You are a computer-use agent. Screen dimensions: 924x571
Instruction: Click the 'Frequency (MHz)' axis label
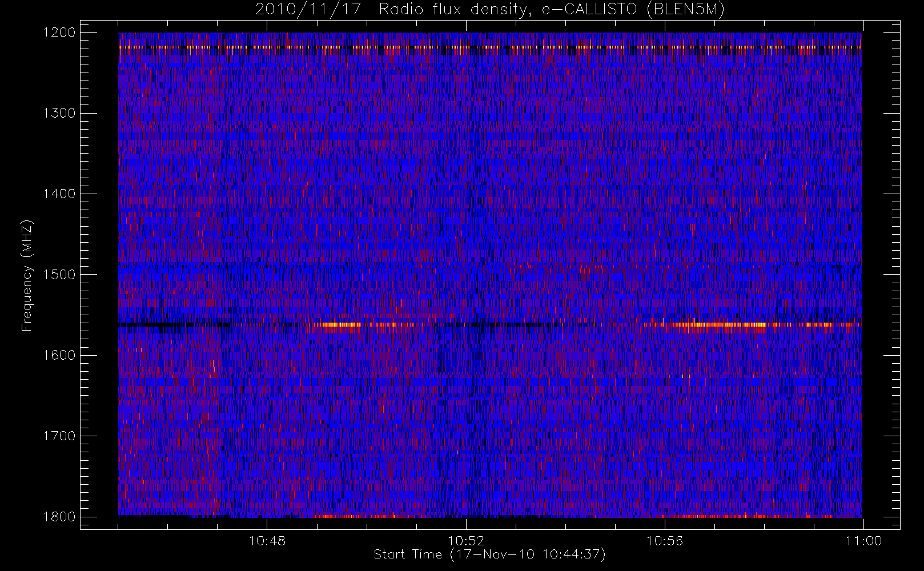click(26, 275)
